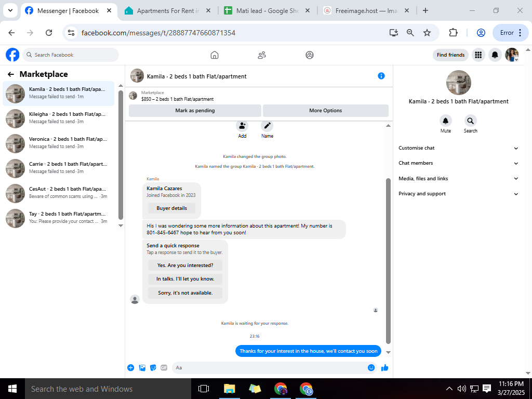Expand Media, files and links section

pyautogui.click(x=458, y=179)
